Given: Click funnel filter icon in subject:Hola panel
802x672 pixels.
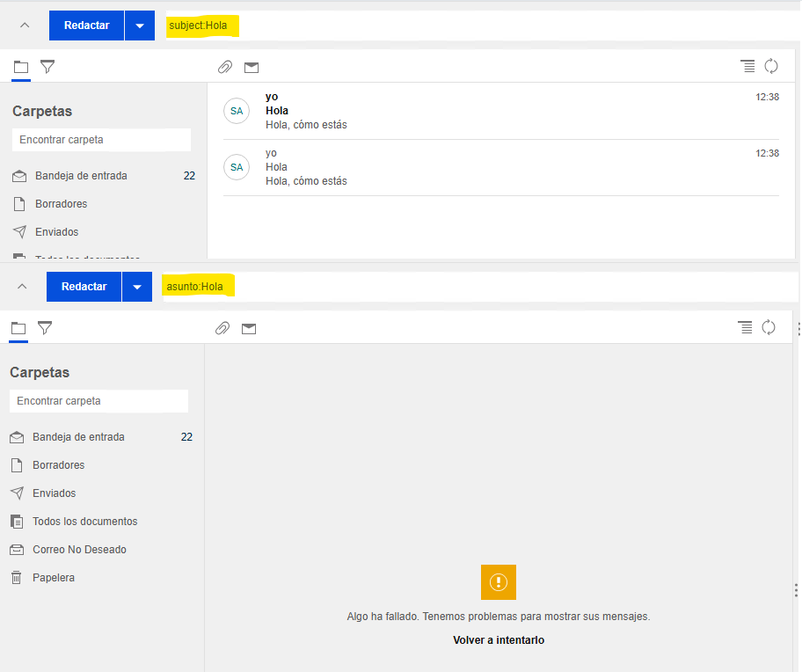Looking at the screenshot, I should pos(47,66).
